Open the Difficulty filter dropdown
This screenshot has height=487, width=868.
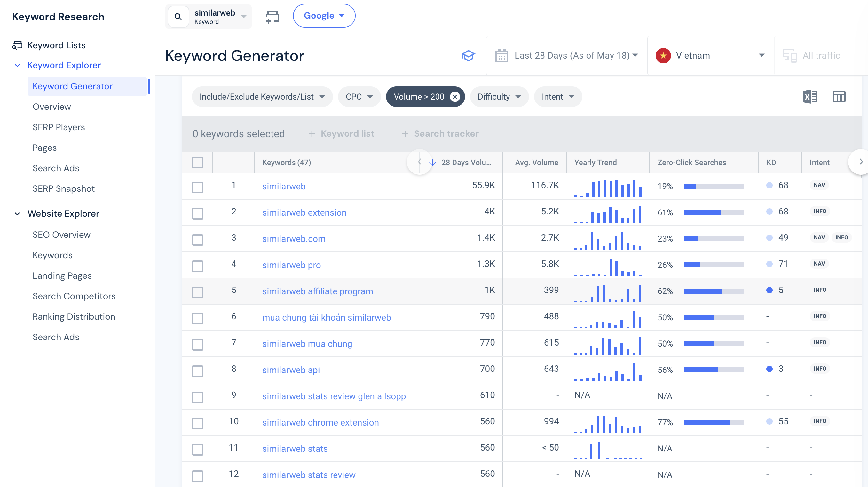(499, 97)
